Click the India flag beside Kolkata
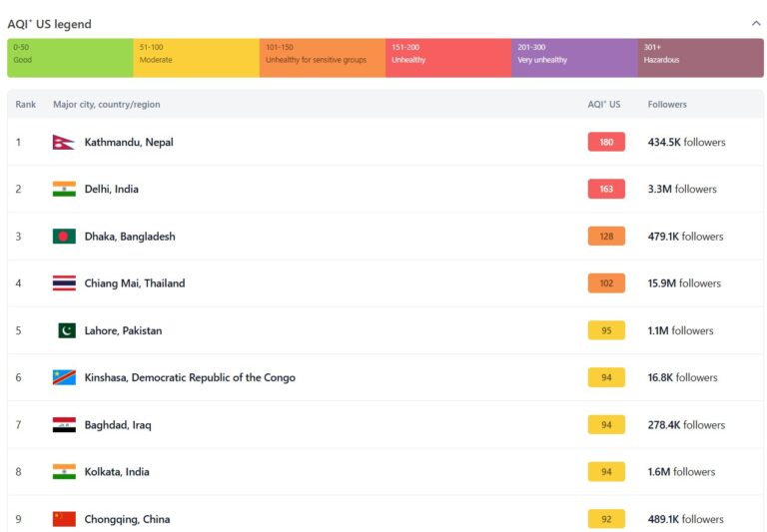The width and height of the screenshot is (767, 532). 64,472
